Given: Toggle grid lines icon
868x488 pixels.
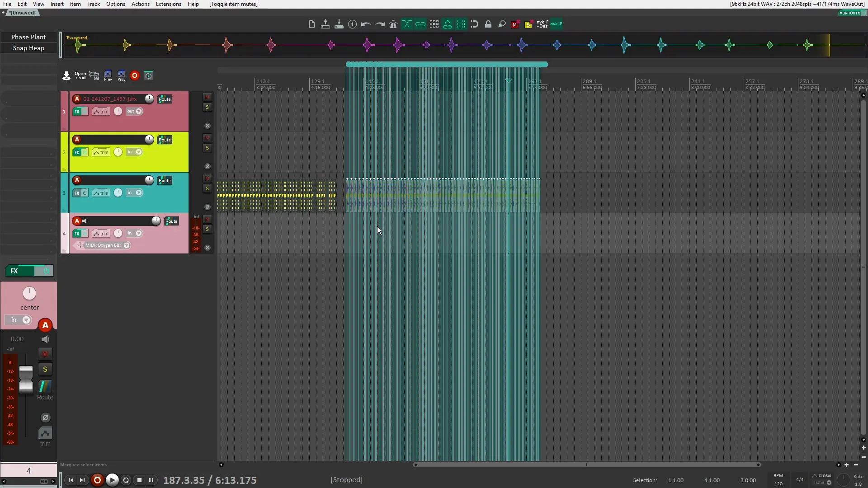Looking at the screenshot, I should point(461,24).
